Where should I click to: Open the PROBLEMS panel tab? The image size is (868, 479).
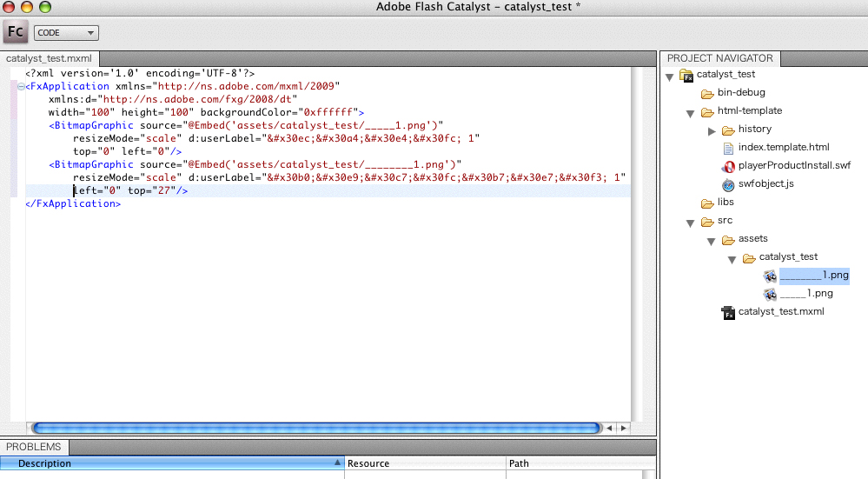tap(34, 447)
